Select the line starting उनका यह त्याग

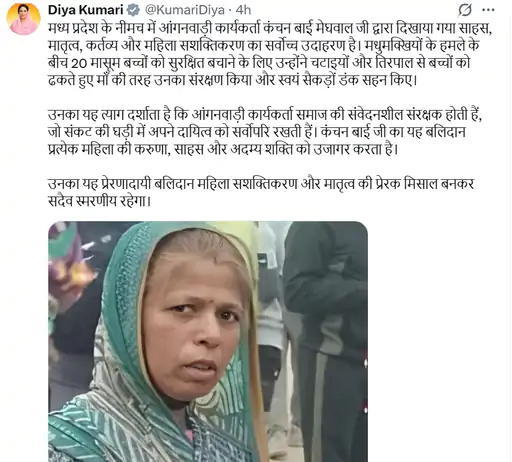pyautogui.click(x=265, y=115)
